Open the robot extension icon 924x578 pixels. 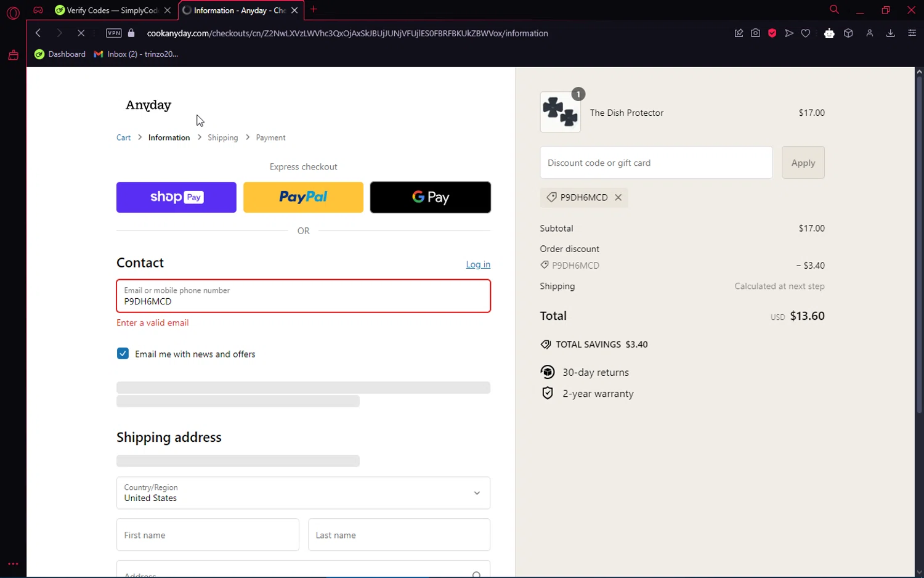click(829, 33)
